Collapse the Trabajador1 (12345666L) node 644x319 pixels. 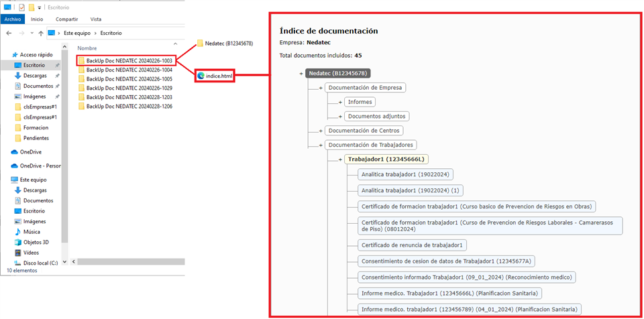click(340, 159)
